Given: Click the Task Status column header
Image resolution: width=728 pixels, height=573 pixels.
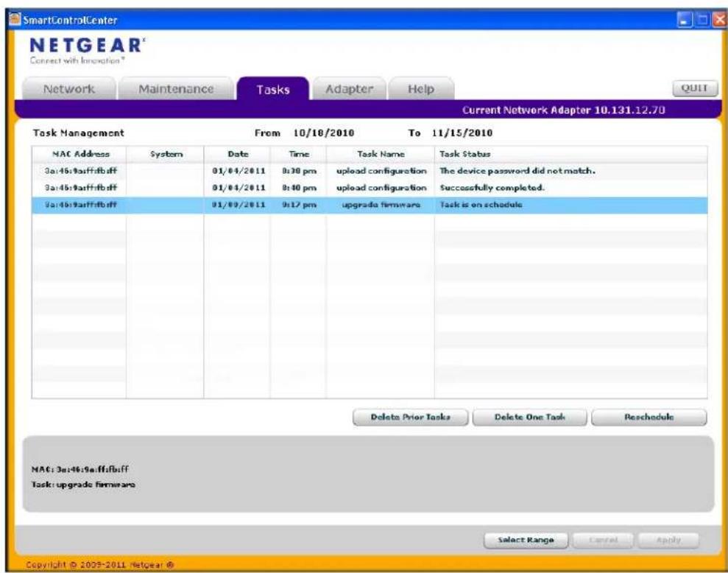Looking at the screenshot, I should pyautogui.click(x=571, y=154).
